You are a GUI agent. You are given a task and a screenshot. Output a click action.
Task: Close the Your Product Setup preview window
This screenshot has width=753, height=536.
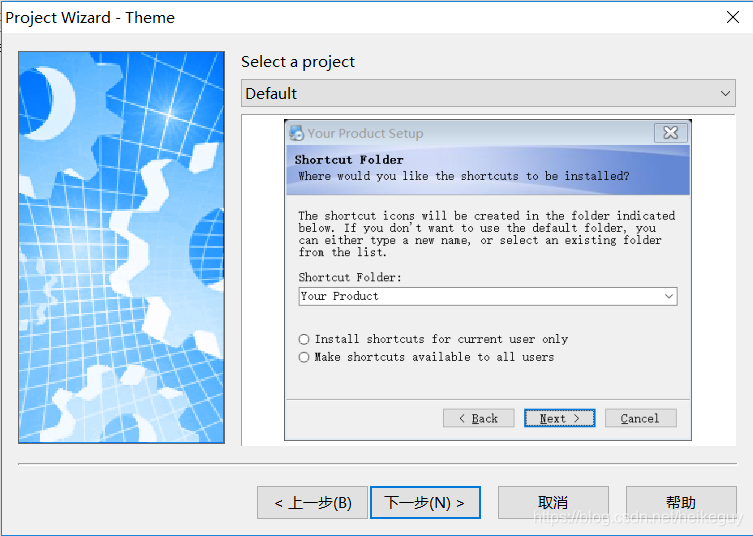(x=670, y=133)
